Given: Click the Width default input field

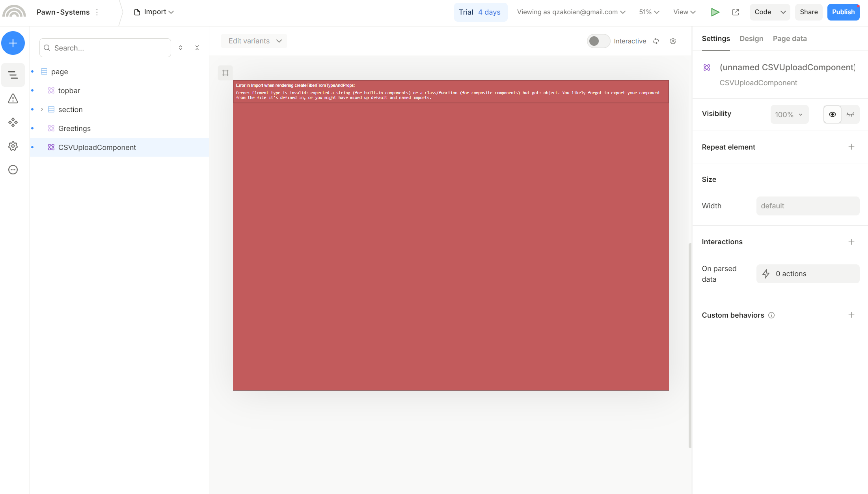Looking at the screenshot, I should (x=807, y=206).
